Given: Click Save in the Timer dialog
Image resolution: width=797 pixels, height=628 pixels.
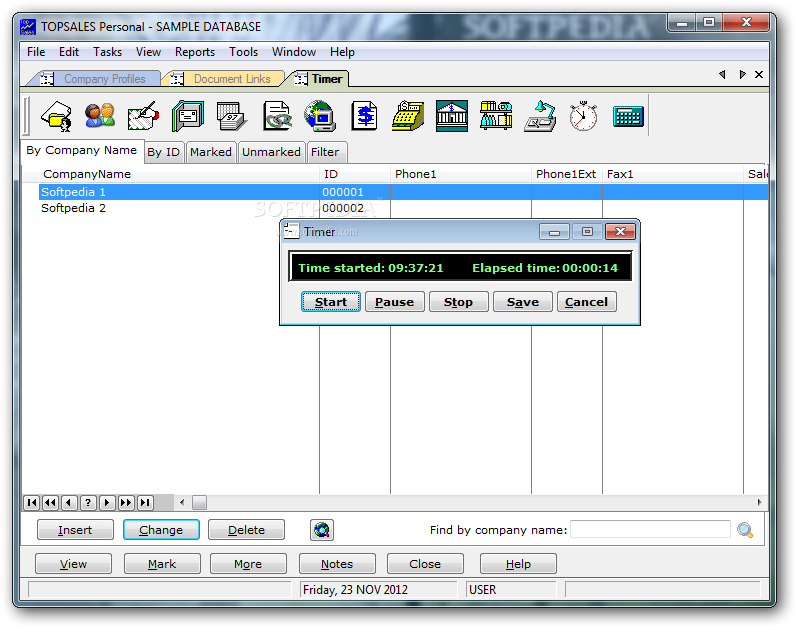Looking at the screenshot, I should 523,302.
